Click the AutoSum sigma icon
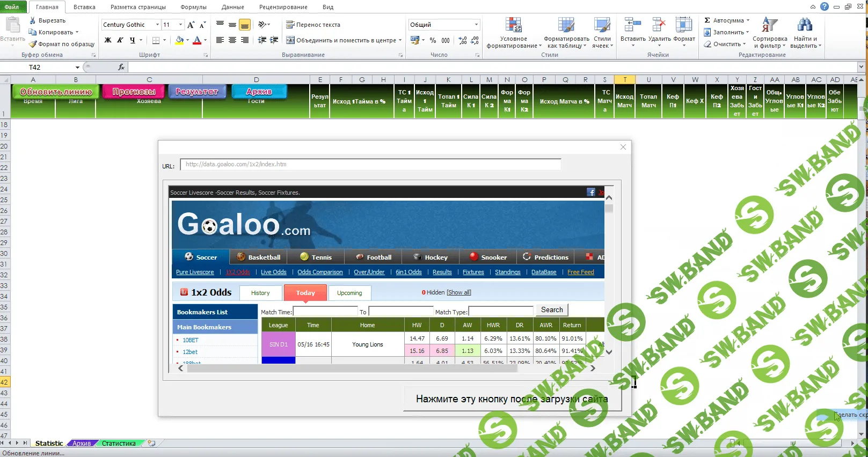 pos(707,20)
